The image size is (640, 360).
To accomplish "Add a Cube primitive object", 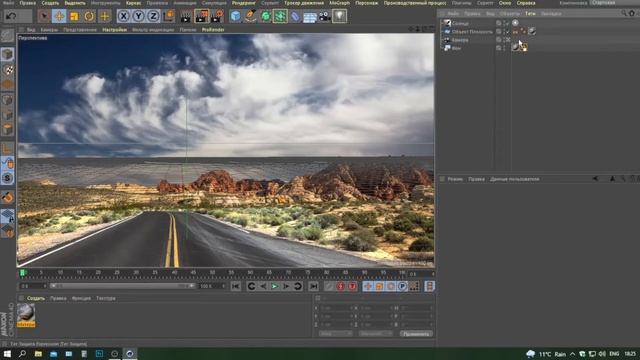I will 236,16.
